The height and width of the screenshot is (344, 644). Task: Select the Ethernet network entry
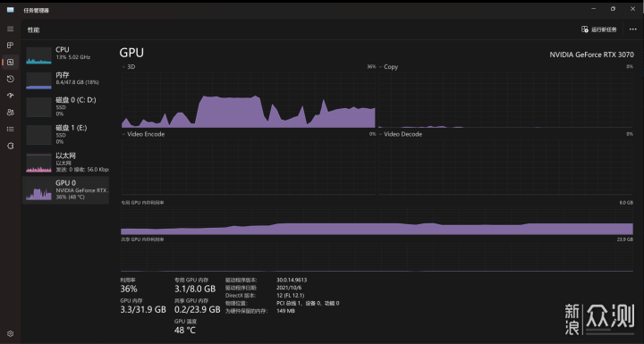(x=65, y=162)
